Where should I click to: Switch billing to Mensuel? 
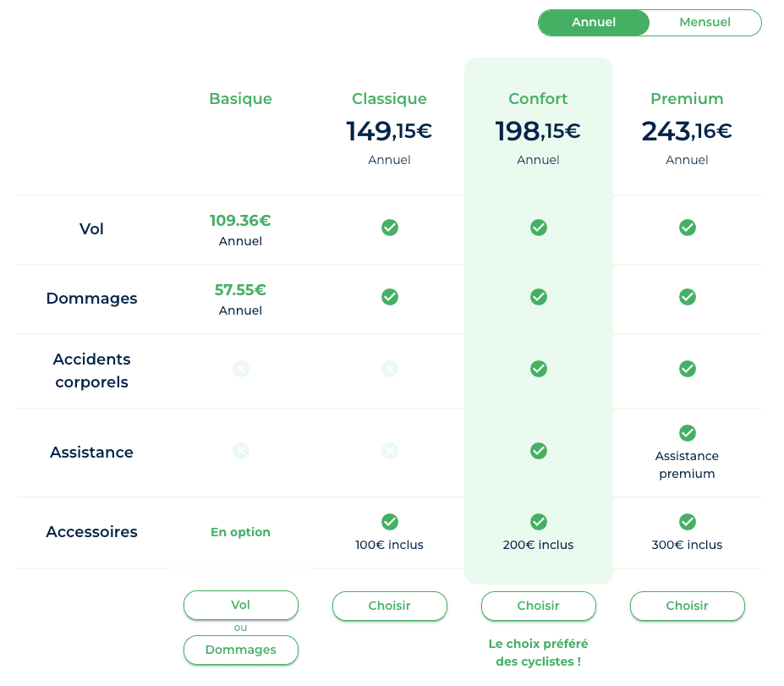705,23
